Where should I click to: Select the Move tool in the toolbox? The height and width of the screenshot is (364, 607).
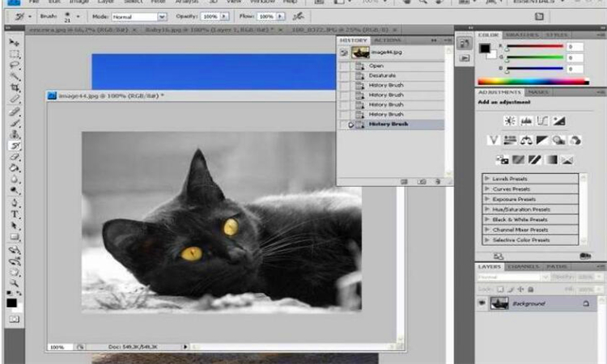pos(13,42)
